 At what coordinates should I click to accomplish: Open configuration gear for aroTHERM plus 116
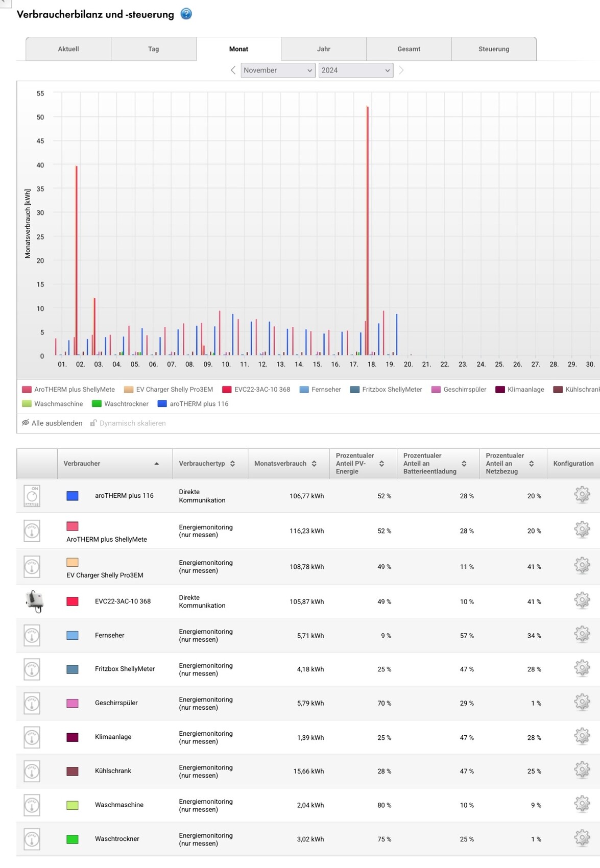pyautogui.click(x=582, y=495)
